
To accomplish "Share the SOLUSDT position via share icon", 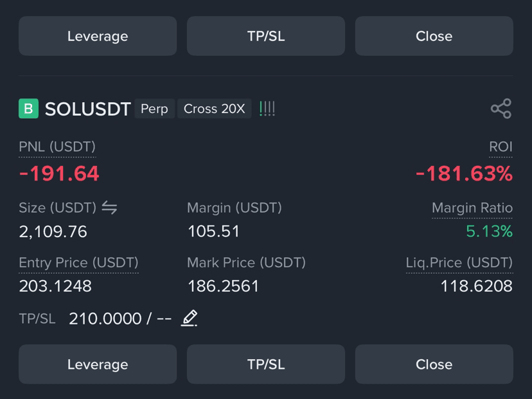I will [x=501, y=109].
